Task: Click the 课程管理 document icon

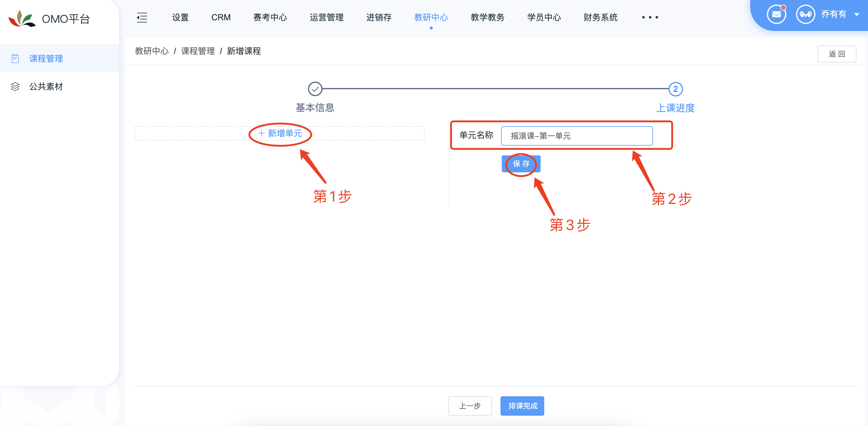Action: point(15,59)
